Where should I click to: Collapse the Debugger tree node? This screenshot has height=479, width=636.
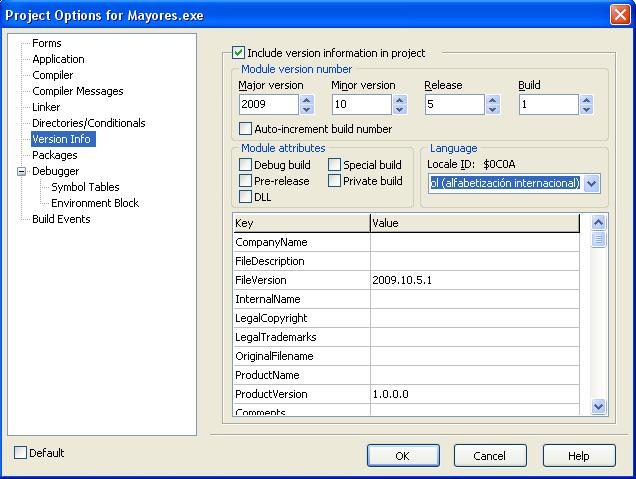click(21, 171)
